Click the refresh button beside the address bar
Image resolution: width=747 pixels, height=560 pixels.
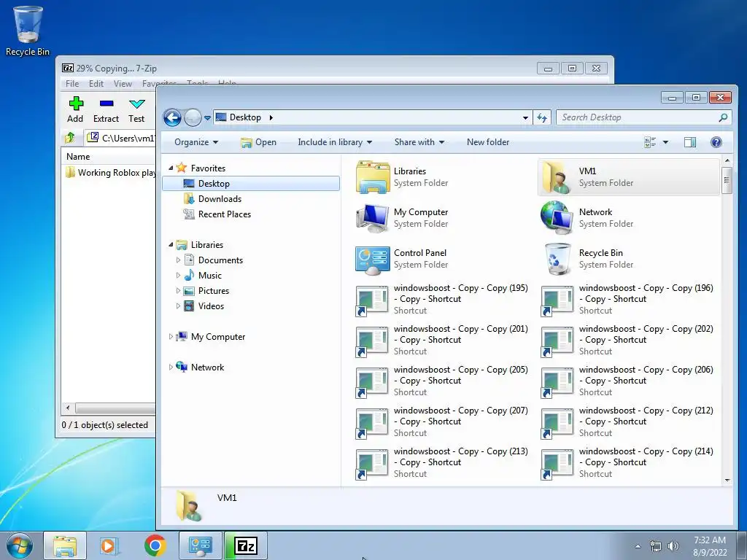pos(542,117)
